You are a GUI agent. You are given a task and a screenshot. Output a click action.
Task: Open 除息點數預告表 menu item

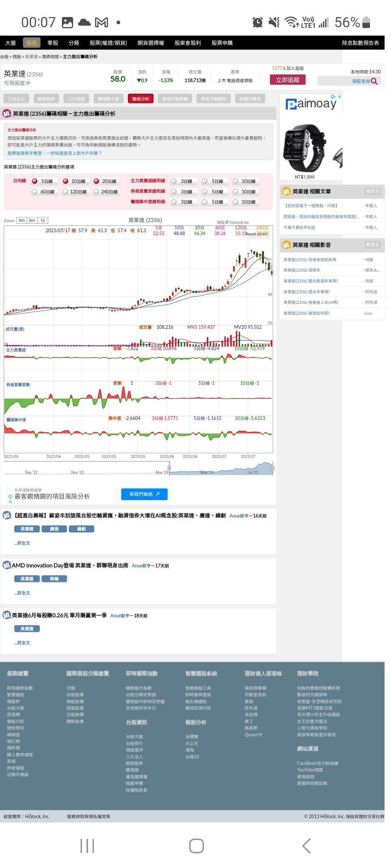coord(361,43)
